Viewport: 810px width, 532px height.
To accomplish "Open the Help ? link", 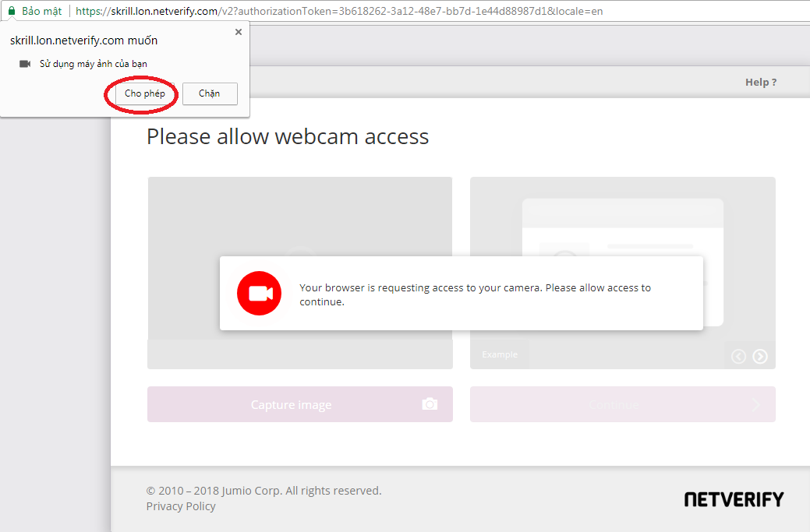I will 760,83.
